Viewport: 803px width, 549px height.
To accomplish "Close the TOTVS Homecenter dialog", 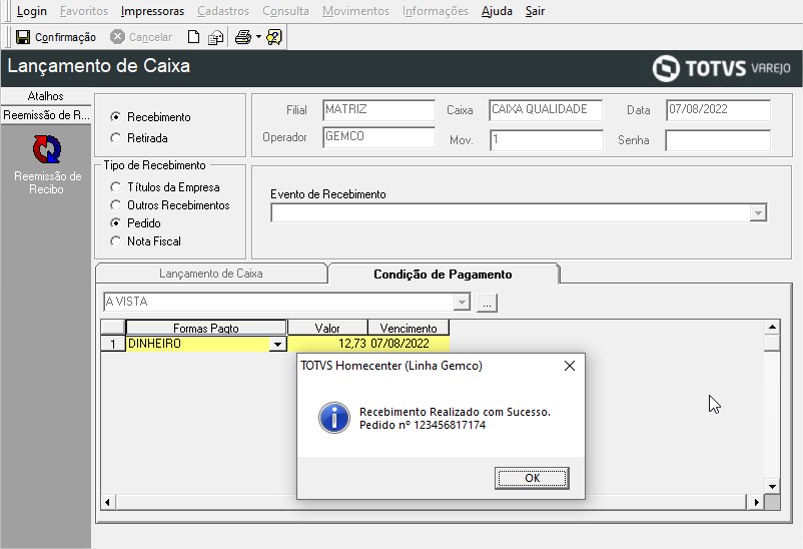I will (569, 366).
